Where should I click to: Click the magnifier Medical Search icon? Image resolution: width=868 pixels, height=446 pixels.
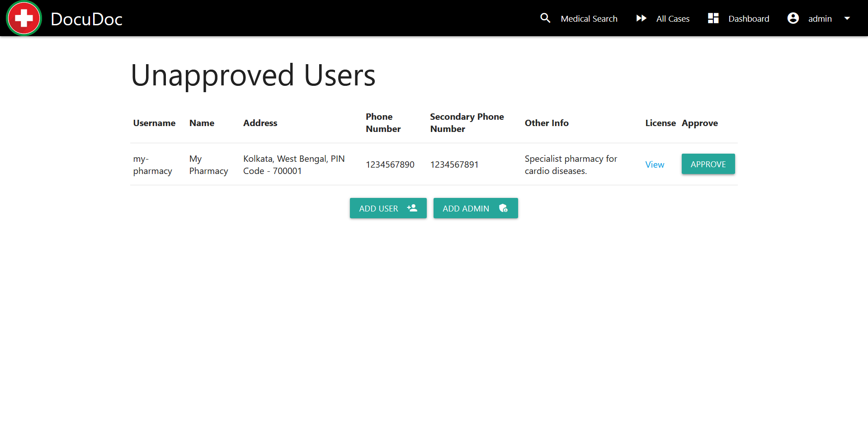545,18
